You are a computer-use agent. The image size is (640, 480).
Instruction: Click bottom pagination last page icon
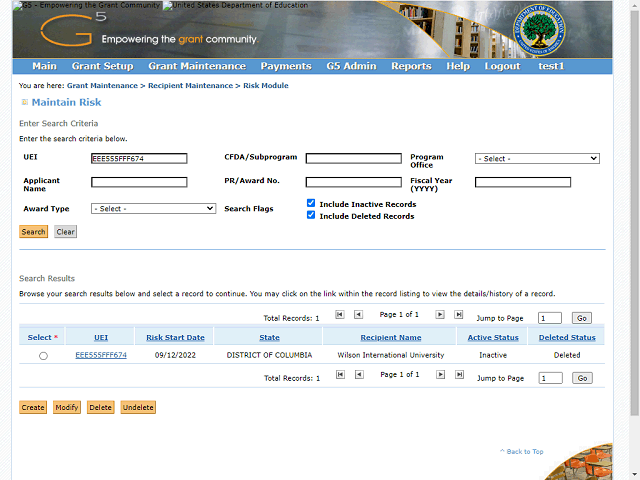[x=459, y=375]
